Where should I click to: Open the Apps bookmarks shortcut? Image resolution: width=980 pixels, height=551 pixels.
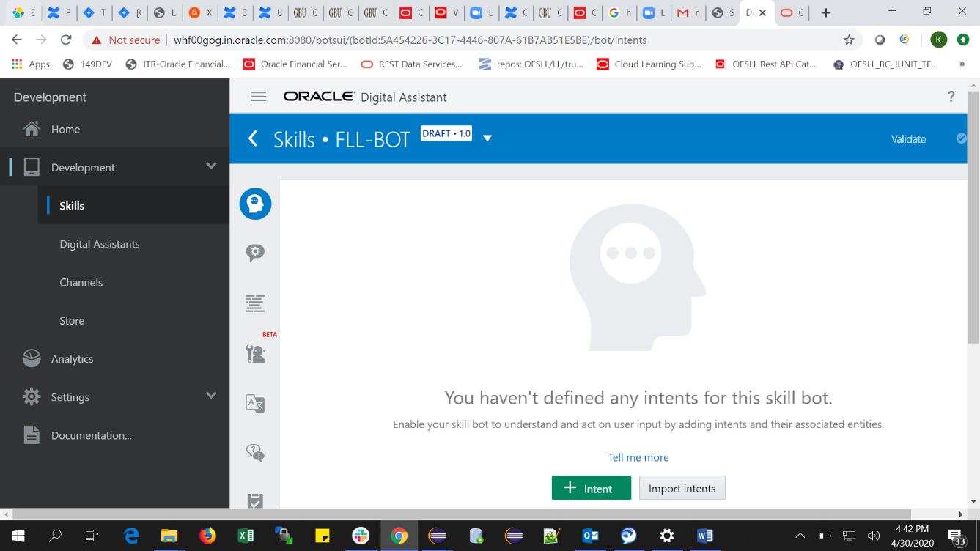click(x=31, y=64)
